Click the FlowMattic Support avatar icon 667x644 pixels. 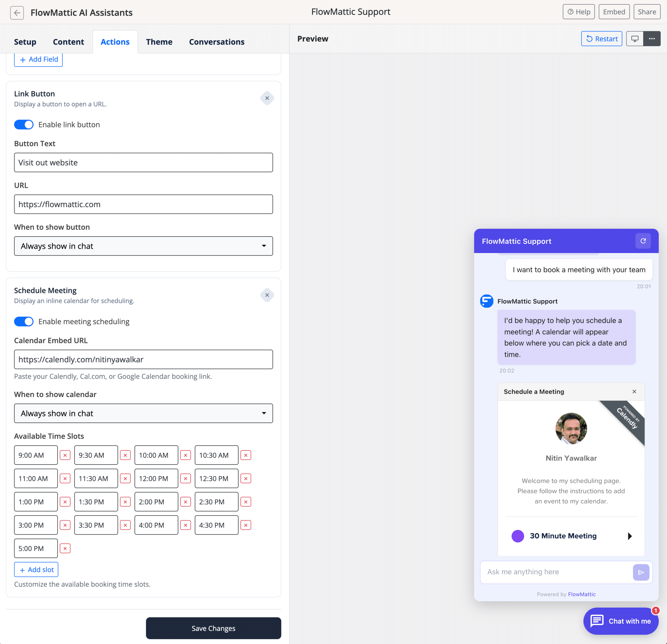486,301
